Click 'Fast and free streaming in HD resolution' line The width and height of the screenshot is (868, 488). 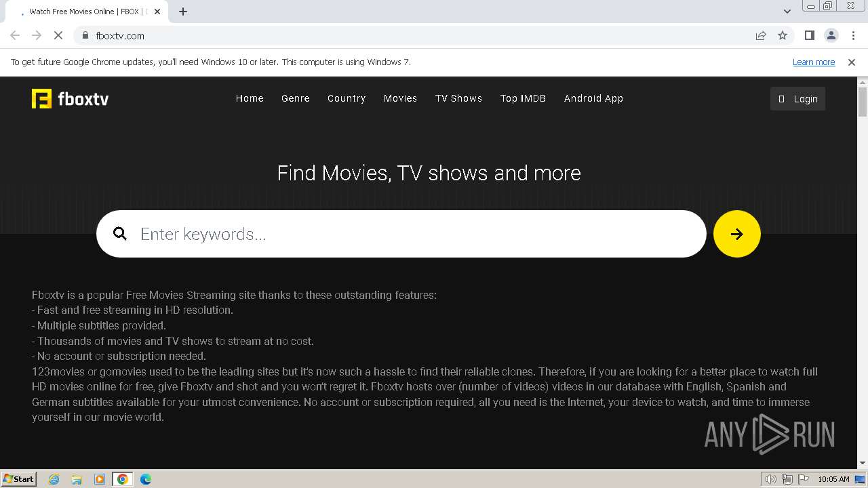pyautogui.click(x=132, y=310)
